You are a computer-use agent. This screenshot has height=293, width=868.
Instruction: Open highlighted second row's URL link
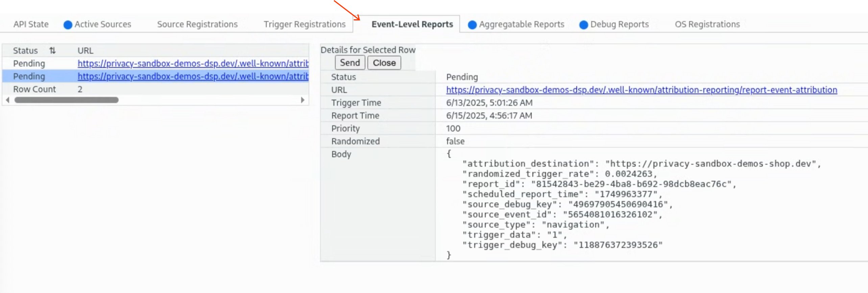[x=193, y=76]
